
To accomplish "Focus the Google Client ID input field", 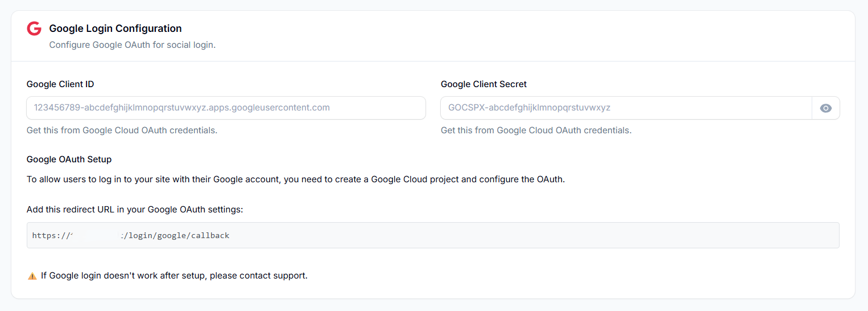I will pos(226,108).
